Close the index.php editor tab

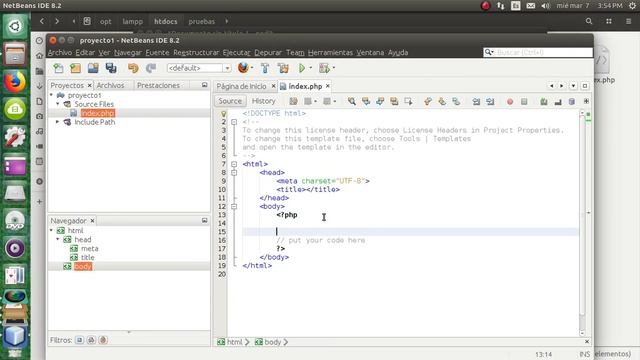[327, 86]
